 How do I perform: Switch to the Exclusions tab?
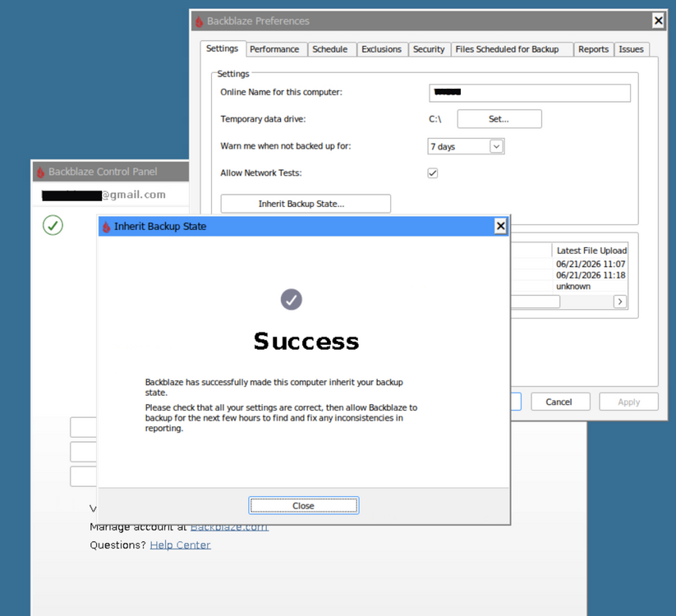[x=382, y=49]
